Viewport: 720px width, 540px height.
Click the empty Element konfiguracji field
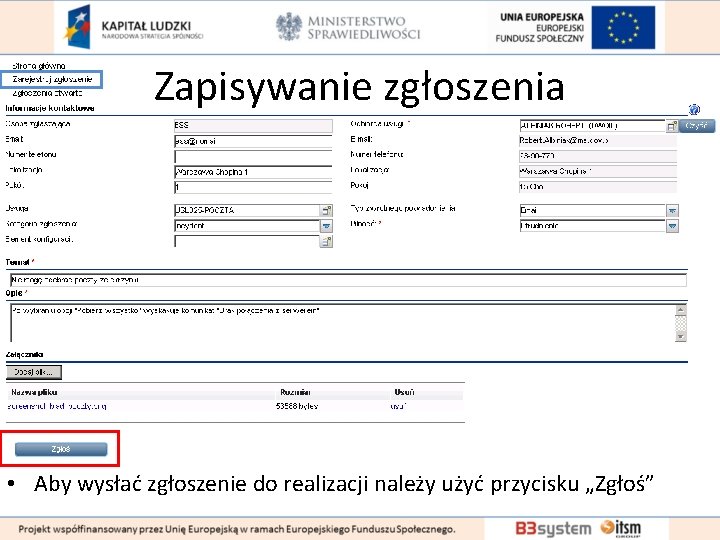[x=247, y=242]
